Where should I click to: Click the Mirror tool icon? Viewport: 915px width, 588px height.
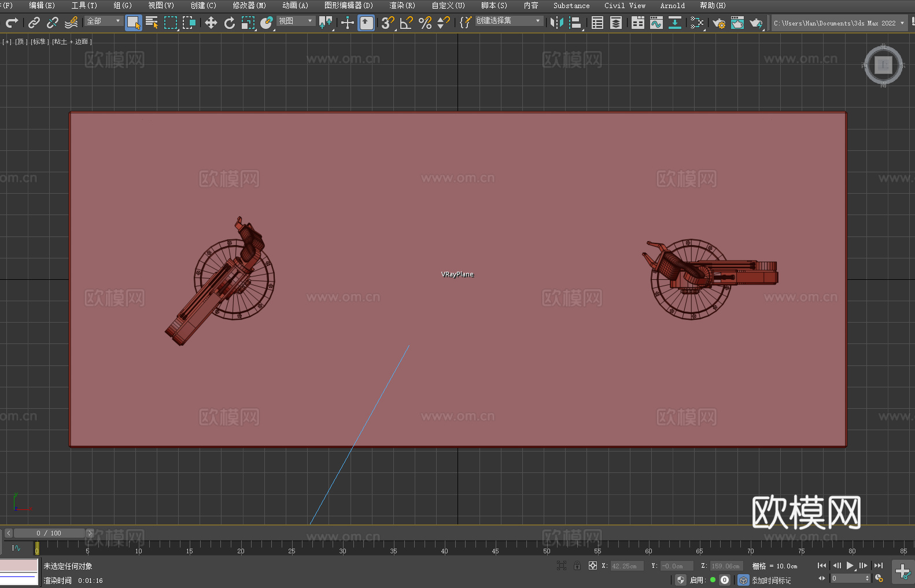(x=557, y=23)
